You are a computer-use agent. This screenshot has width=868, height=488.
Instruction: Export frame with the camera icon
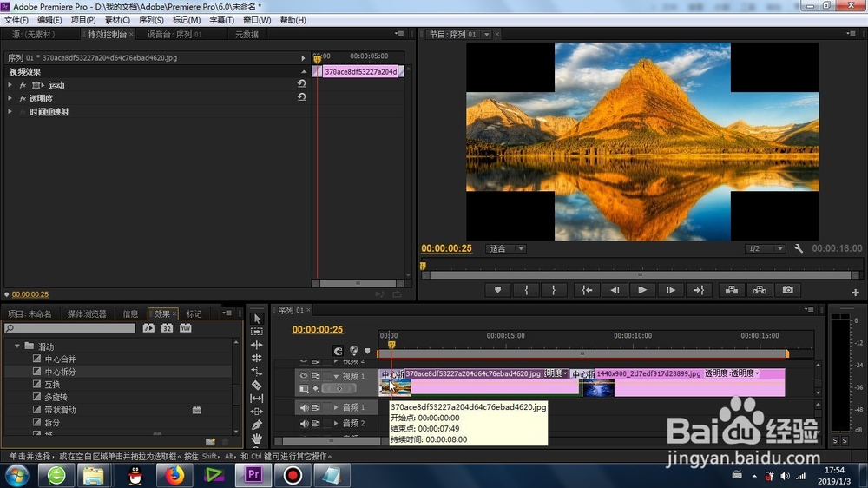tap(788, 290)
